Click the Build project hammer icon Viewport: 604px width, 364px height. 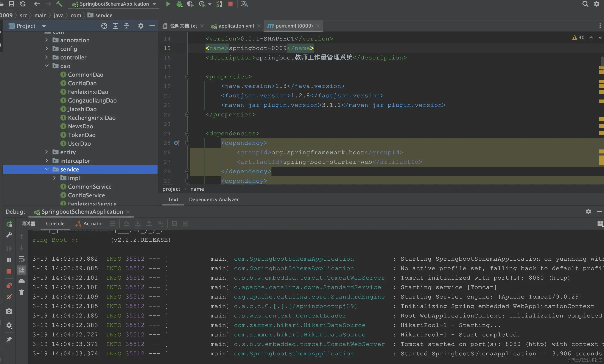coord(59,4)
